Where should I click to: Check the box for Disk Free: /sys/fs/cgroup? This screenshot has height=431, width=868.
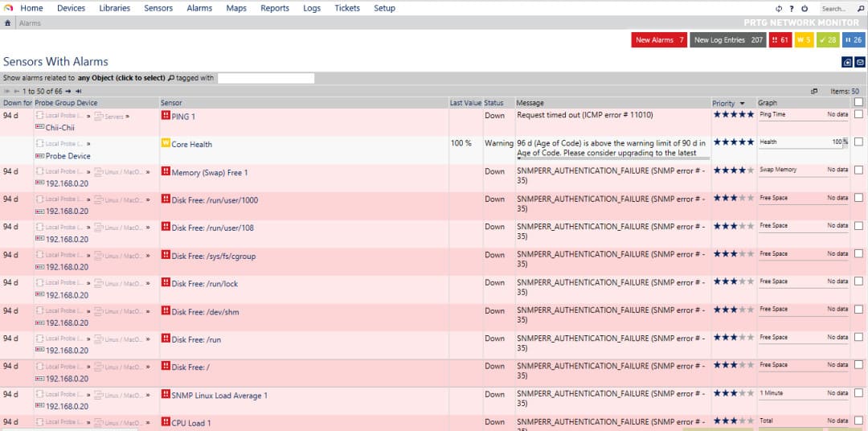[x=858, y=253]
